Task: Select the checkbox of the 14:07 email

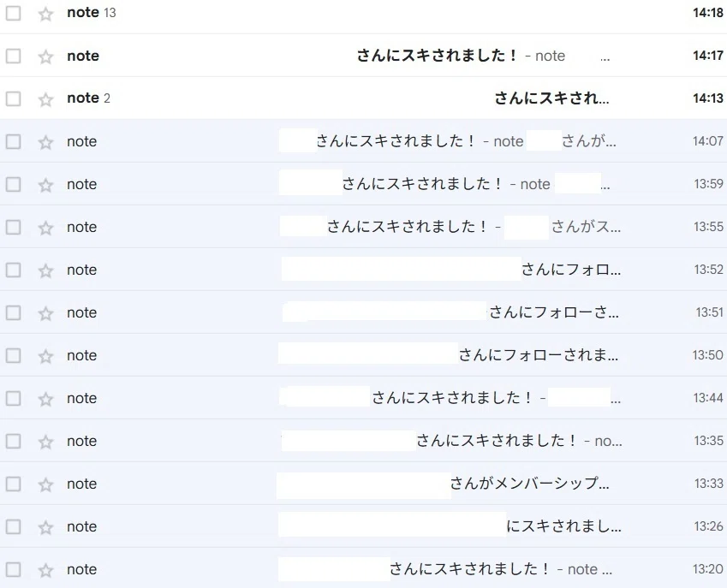Action: [x=13, y=141]
